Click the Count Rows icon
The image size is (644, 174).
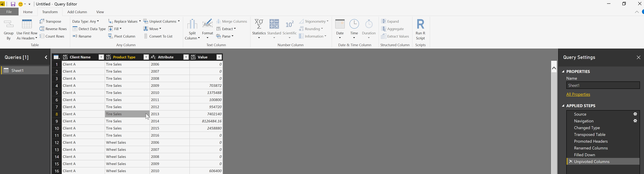[42, 36]
